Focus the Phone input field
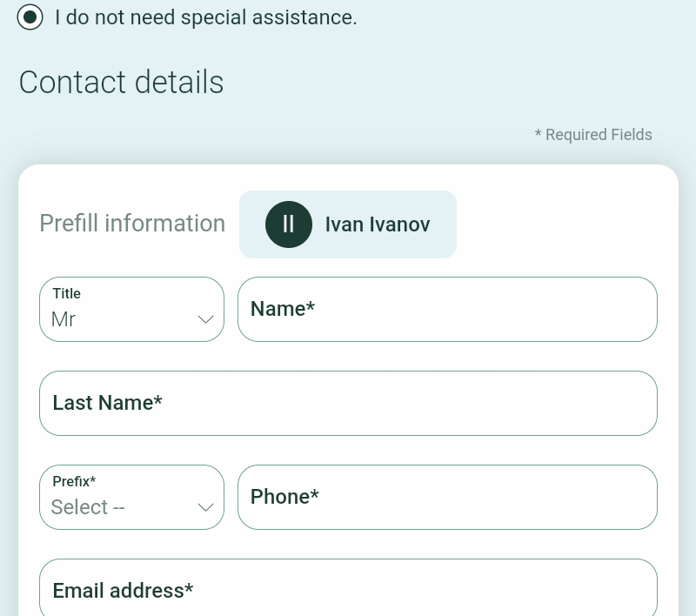The image size is (696, 616). click(x=447, y=497)
